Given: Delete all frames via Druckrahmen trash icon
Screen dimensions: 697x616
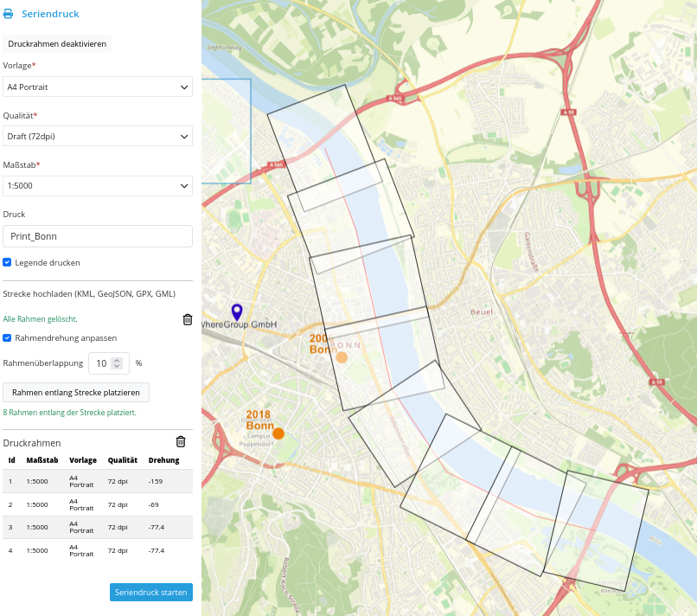Looking at the screenshot, I should (181, 441).
